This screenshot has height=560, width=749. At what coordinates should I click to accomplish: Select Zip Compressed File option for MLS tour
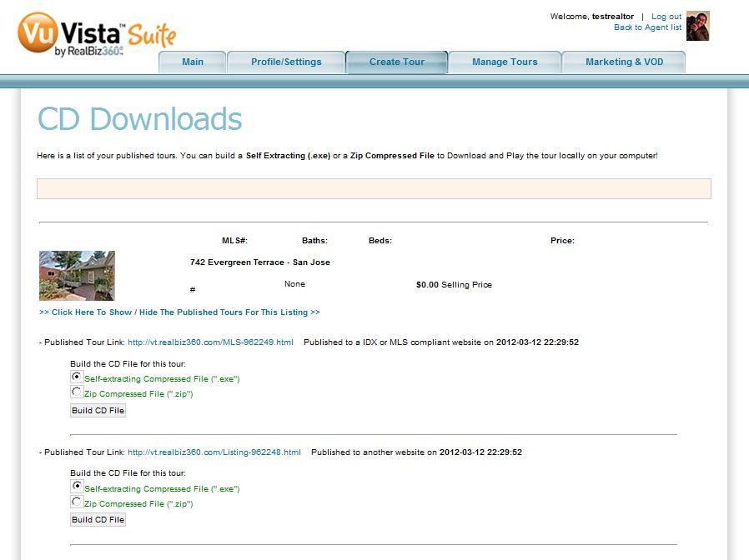(77, 392)
